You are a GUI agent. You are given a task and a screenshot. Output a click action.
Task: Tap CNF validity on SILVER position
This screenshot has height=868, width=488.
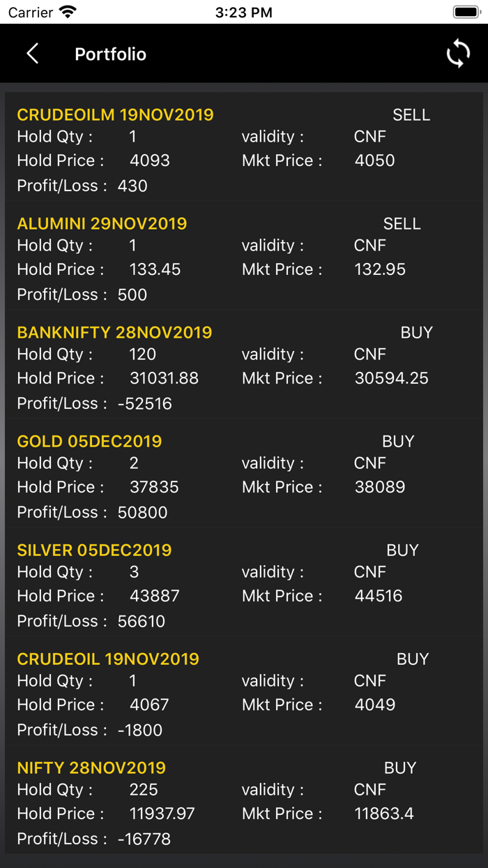[369, 572]
